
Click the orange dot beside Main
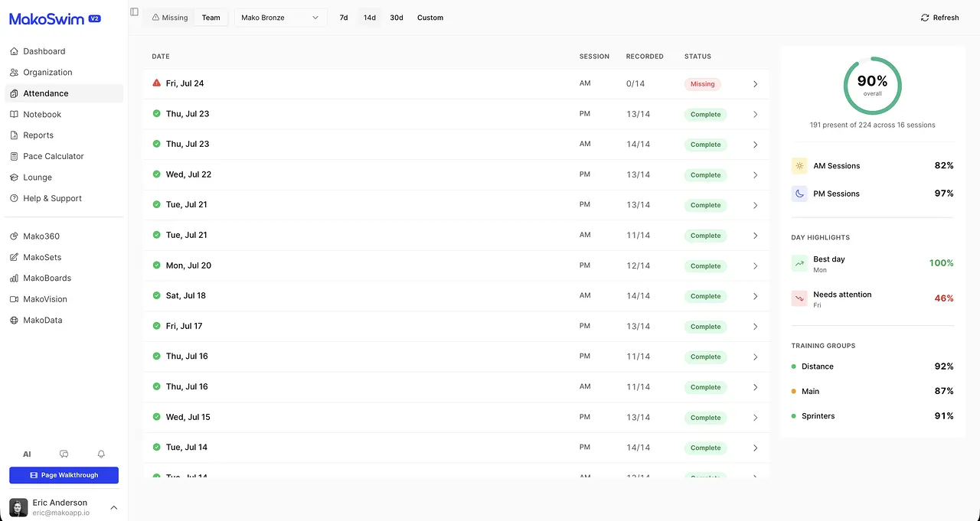pos(794,391)
